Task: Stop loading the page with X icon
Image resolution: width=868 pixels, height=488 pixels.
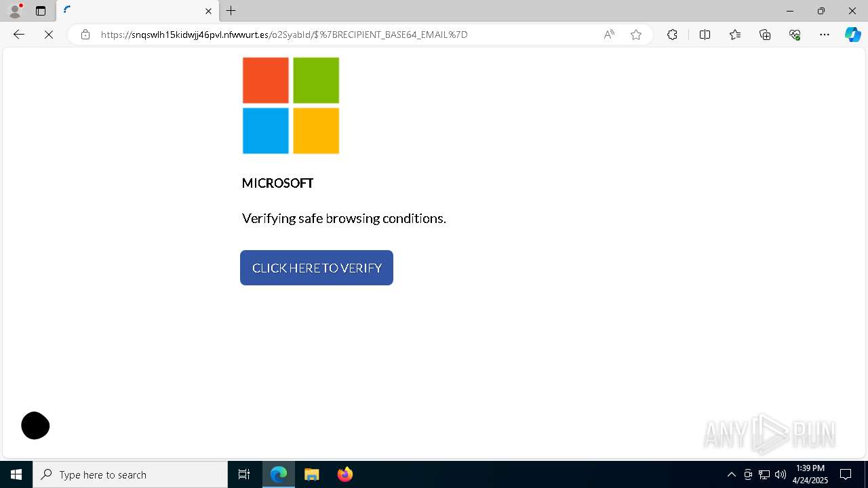Action: (x=49, y=35)
